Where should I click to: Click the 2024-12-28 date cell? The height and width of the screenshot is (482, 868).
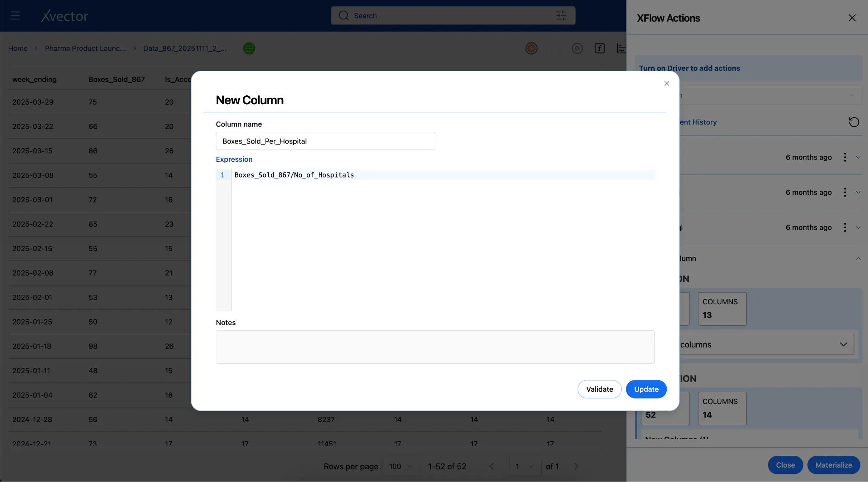point(32,419)
